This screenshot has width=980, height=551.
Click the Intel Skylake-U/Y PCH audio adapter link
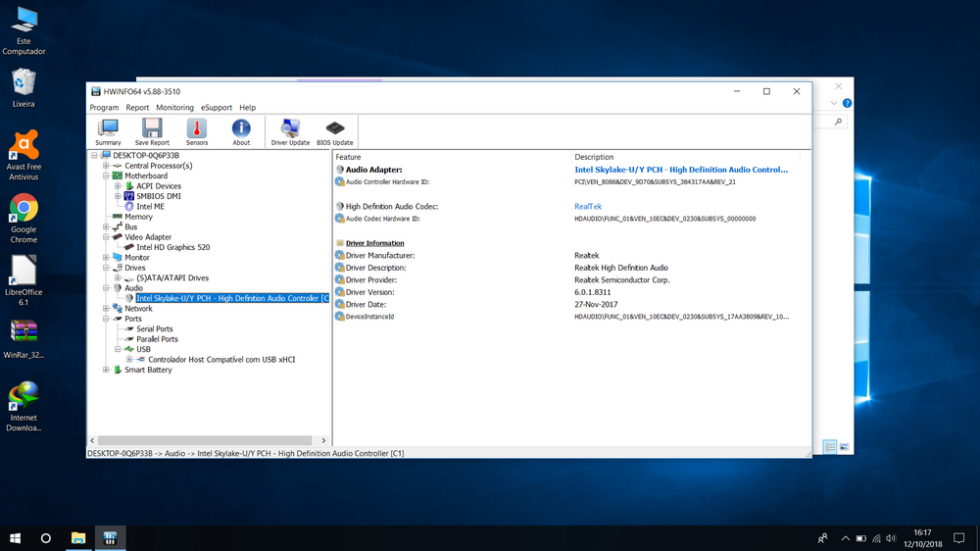(x=680, y=170)
